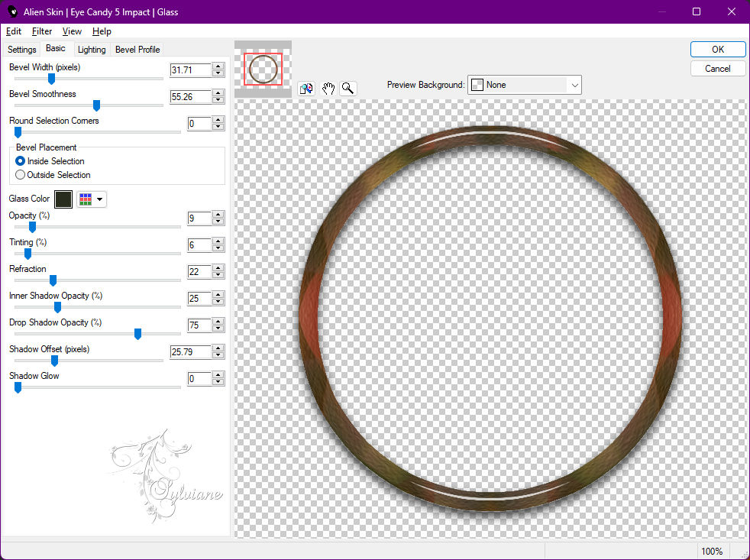Click the Tinting spinner arrows
Image resolution: width=750 pixels, height=560 pixels.
tap(218, 245)
